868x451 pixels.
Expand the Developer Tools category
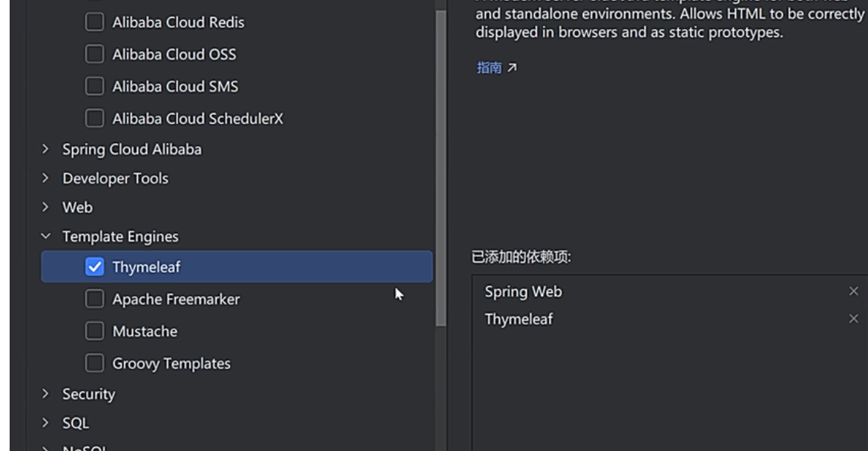tap(45, 177)
